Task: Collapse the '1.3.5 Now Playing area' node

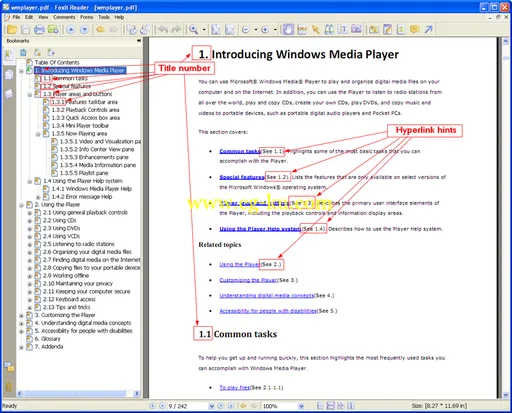Action: tap(38, 134)
